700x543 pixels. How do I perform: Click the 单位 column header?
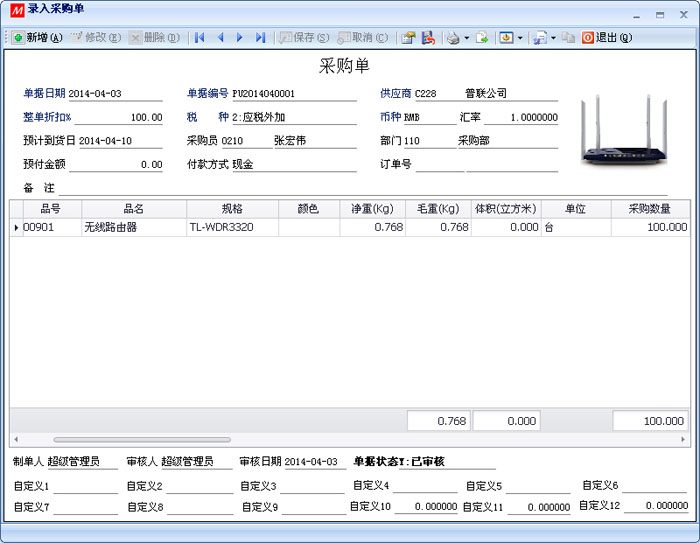click(x=576, y=209)
